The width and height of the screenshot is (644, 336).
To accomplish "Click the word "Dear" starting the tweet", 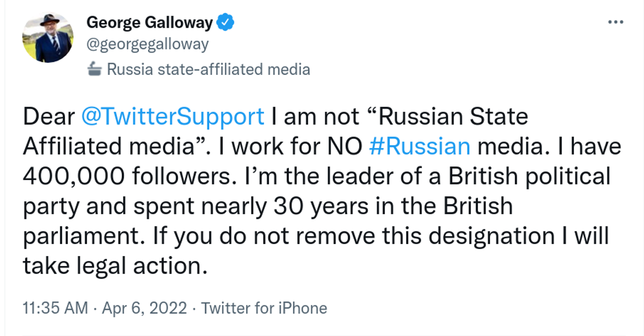I will point(48,117).
